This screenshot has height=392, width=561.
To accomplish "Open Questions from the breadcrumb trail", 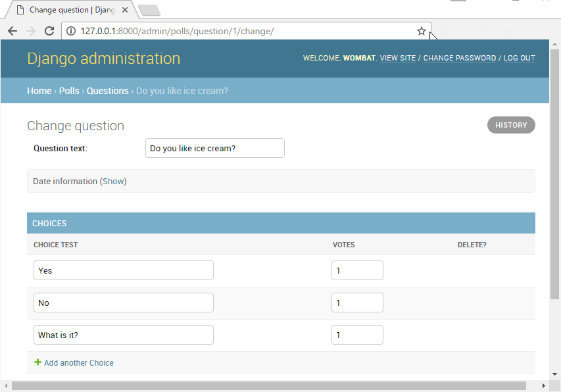I will [x=107, y=90].
